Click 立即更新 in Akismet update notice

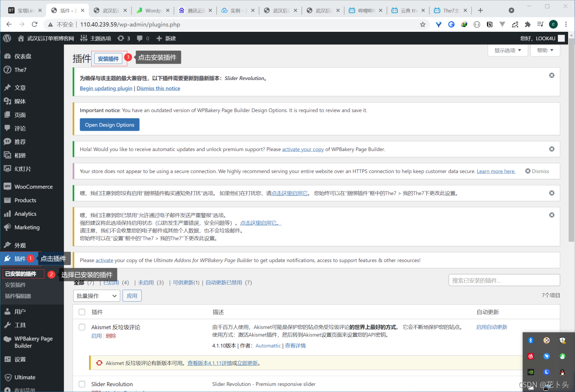pos(248,363)
